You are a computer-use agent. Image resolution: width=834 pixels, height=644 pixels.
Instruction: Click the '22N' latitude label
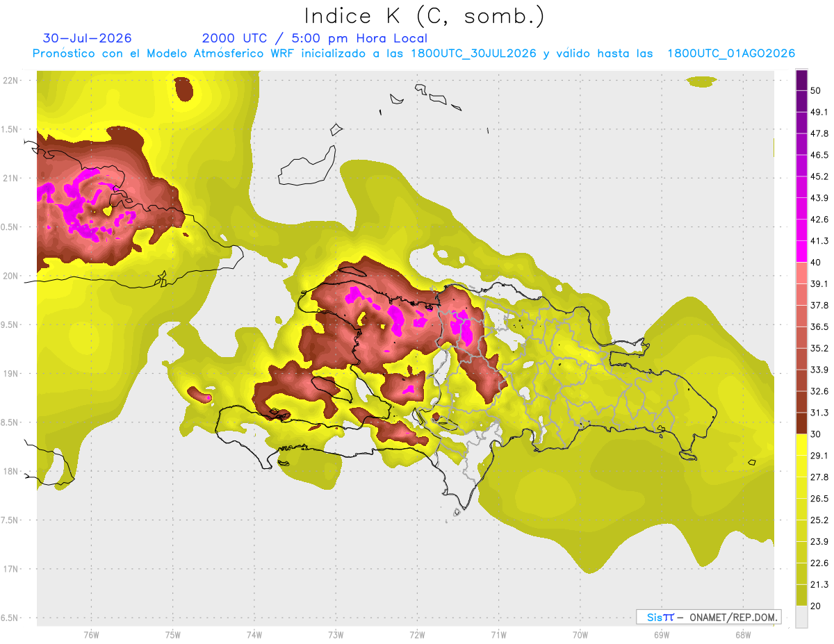[12, 81]
